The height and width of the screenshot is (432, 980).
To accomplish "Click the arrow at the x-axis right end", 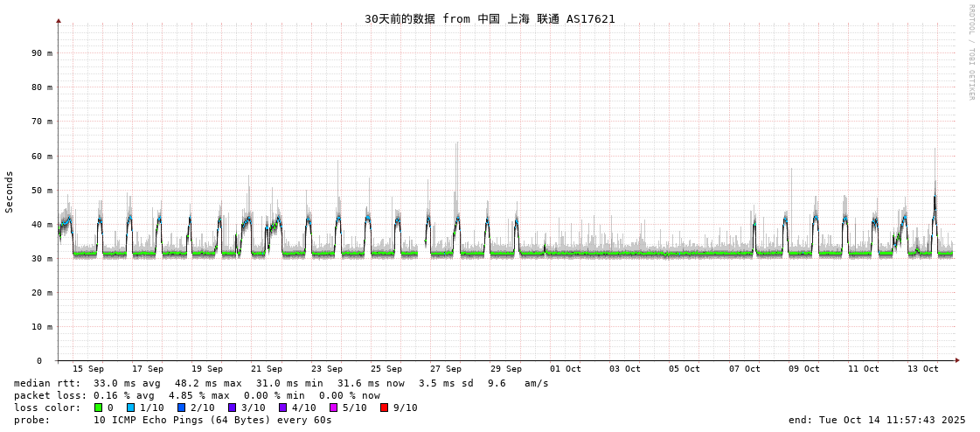I will 957,360.
